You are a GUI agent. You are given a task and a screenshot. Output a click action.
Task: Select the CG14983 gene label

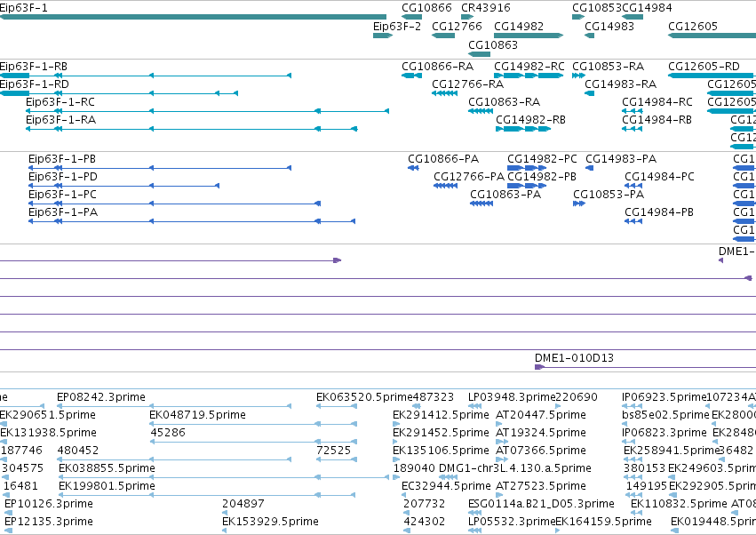[x=609, y=27]
